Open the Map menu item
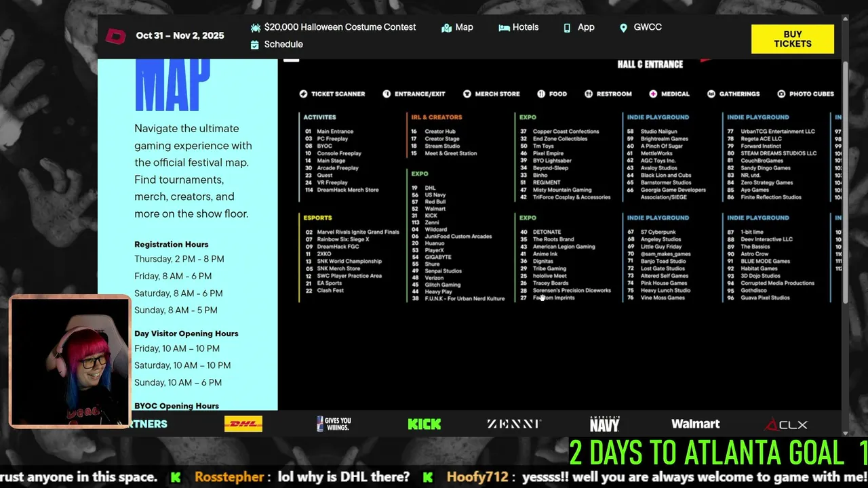The width and height of the screenshot is (868, 488). click(465, 28)
